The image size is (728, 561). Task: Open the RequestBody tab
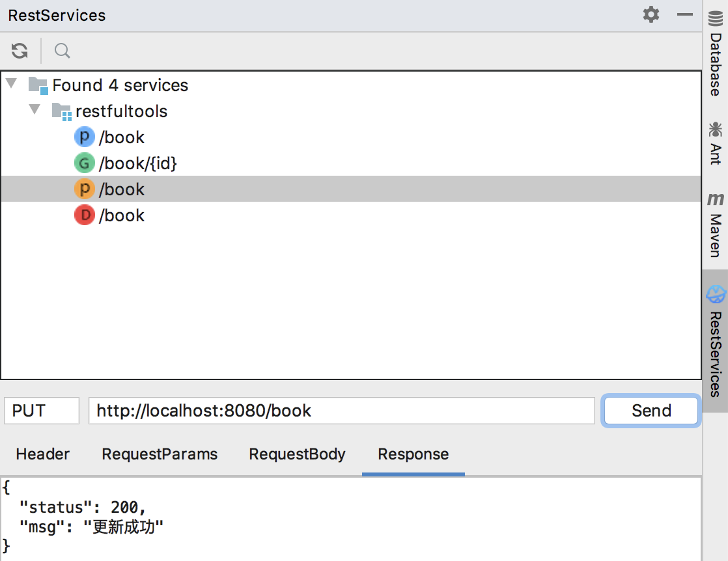pos(297,454)
